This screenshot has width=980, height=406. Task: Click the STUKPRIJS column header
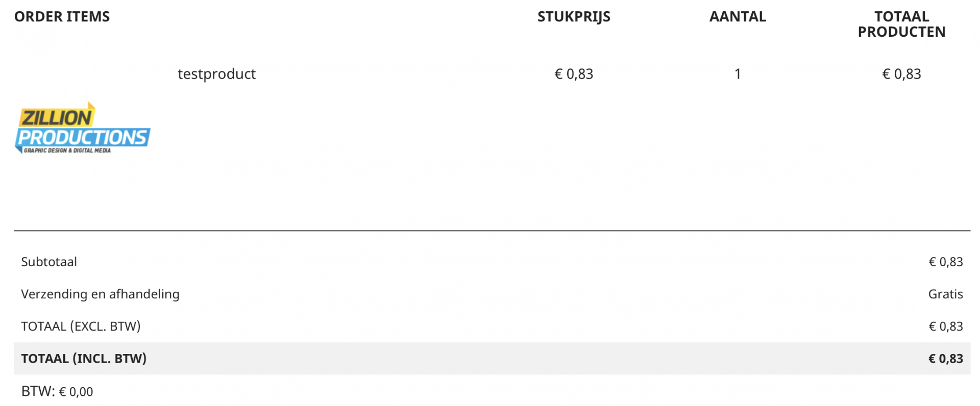click(x=574, y=17)
